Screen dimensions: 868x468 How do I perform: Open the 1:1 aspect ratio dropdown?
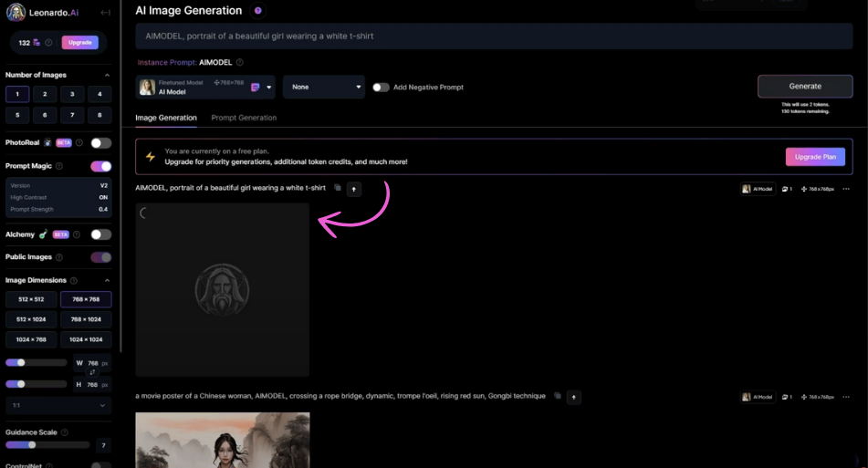point(58,405)
